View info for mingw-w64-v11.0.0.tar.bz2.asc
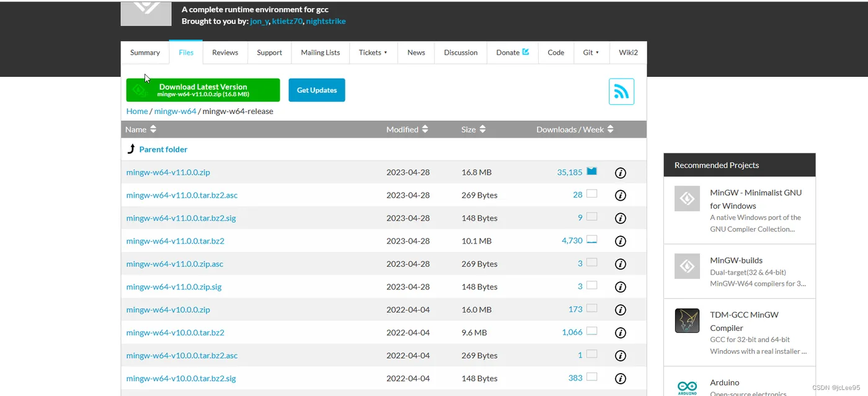Viewport: 868px width, 396px height. [620, 196]
